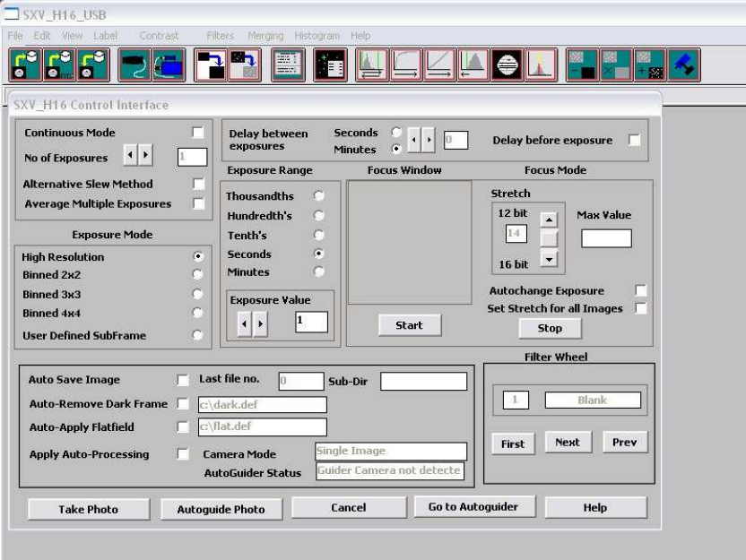Click the save image to disk toolbar icon

pyautogui.click(x=93, y=65)
